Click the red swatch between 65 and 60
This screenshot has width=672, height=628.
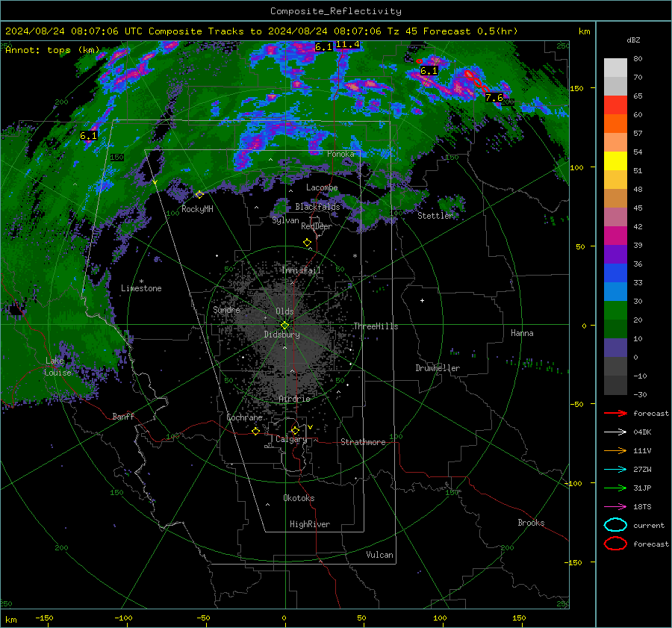615,105
